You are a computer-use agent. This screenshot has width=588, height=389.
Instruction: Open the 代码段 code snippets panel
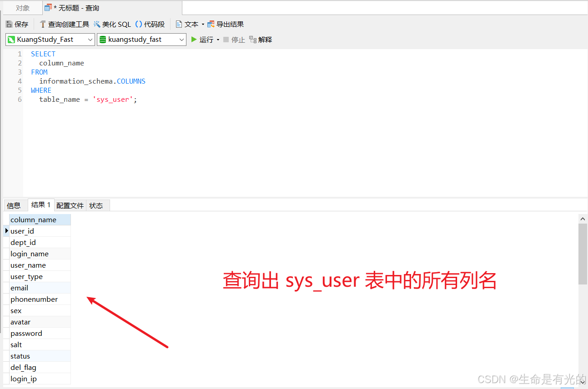coord(150,24)
